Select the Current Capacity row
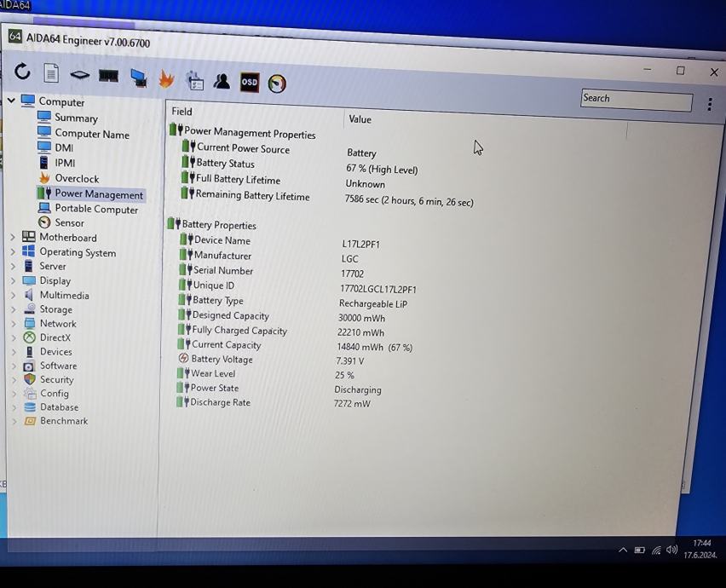The width and height of the screenshot is (726, 588). click(296, 346)
